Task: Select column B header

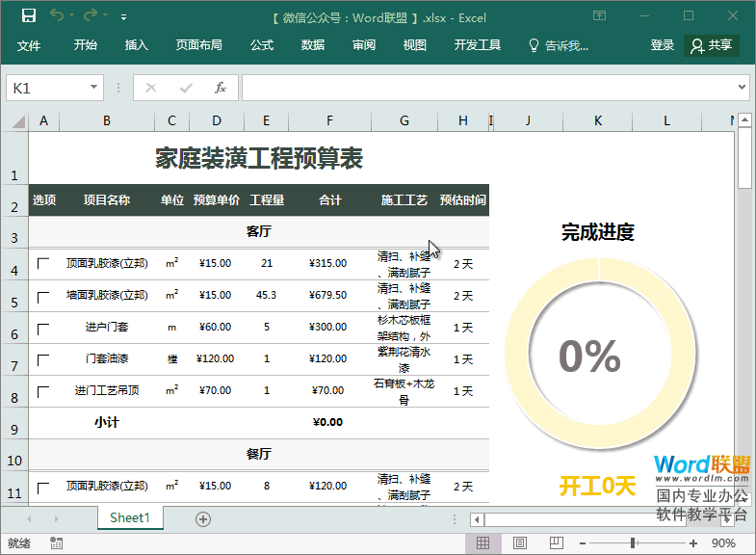Action: tap(107, 120)
